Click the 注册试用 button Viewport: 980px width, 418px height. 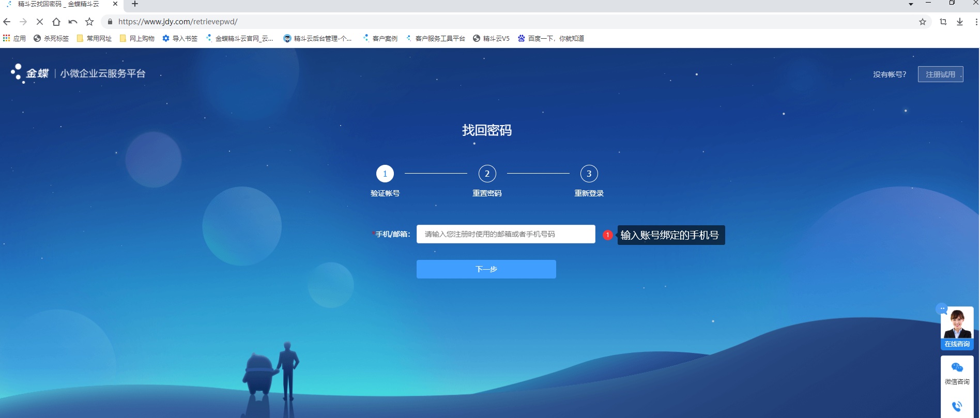pos(941,74)
